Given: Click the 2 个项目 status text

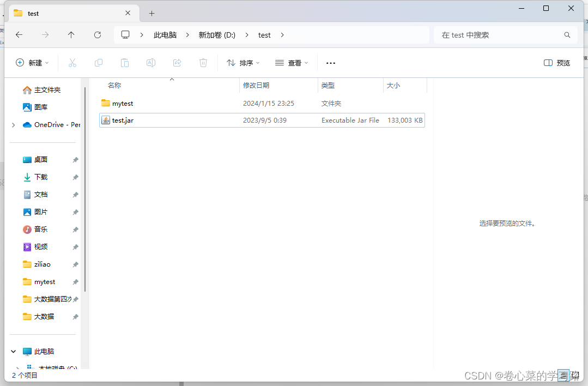Looking at the screenshot, I should click(25, 375).
